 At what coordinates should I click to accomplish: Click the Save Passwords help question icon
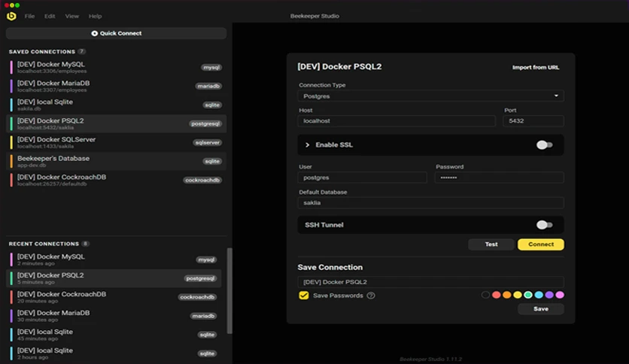371,296
